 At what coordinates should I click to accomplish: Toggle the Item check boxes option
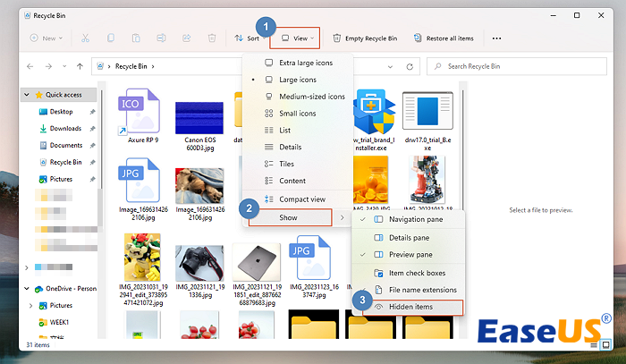coord(416,272)
